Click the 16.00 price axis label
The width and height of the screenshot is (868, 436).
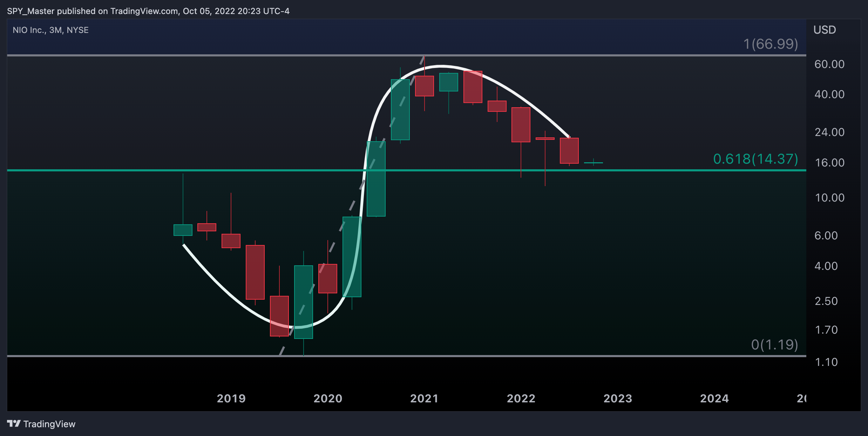point(829,163)
